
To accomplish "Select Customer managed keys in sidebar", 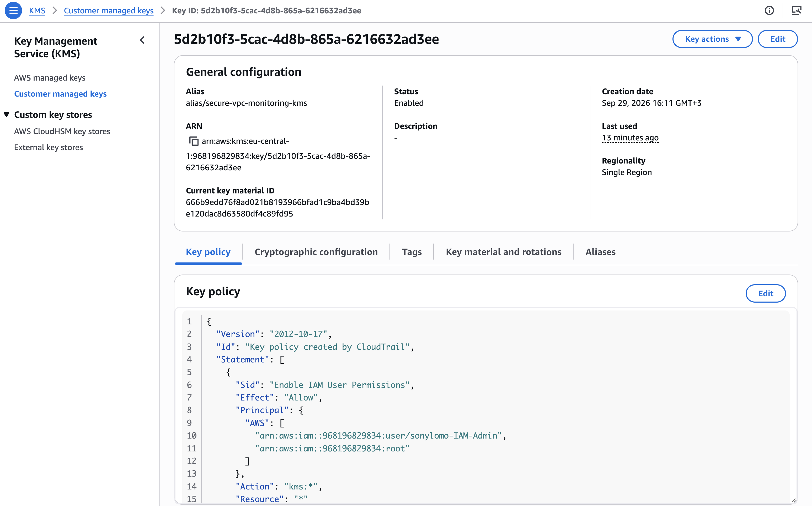I will pos(60,94).
